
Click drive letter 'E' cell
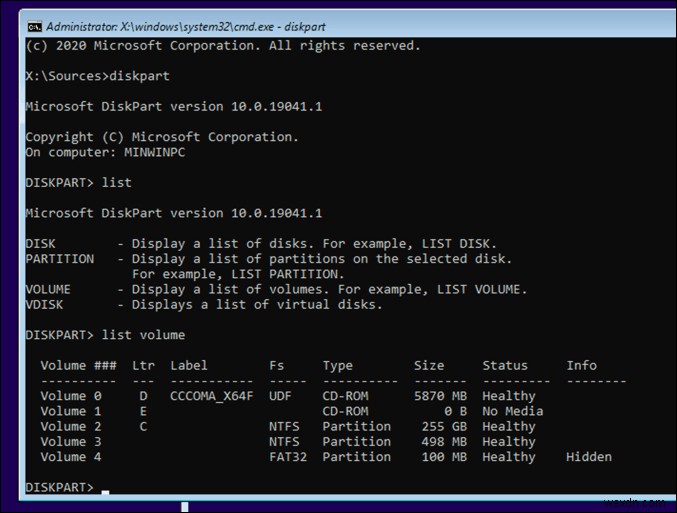(x=143, y=411)
